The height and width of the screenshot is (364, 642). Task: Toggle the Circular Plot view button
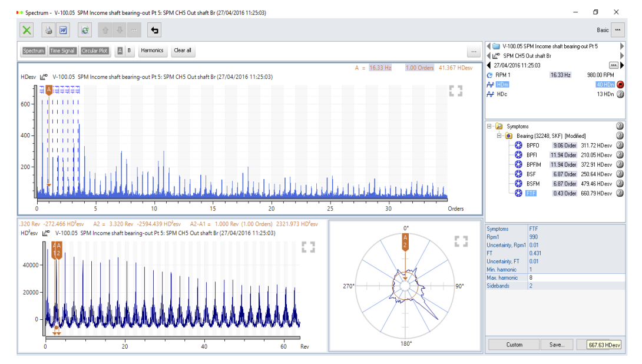(x=95, y=51)
